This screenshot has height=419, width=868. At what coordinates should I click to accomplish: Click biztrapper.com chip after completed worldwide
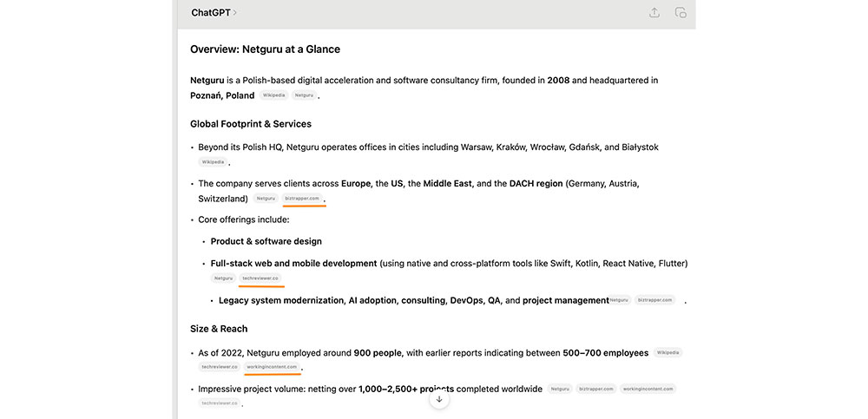596,390
